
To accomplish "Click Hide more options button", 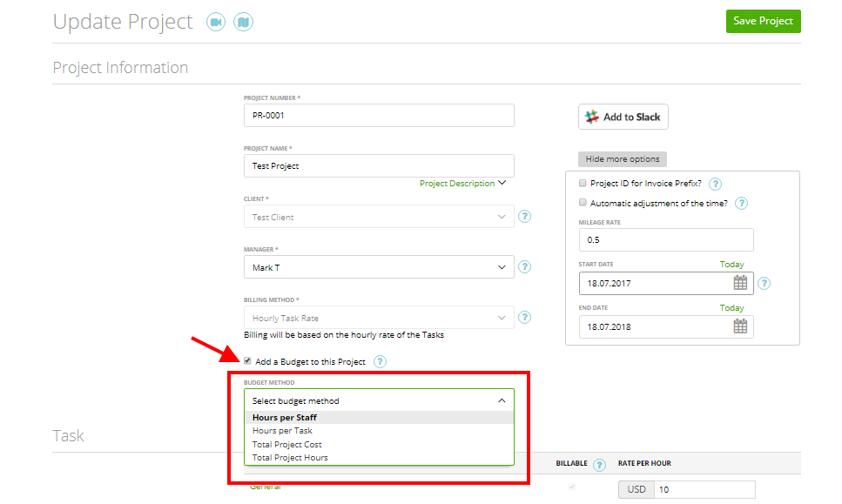I will (x=623, y=159).
